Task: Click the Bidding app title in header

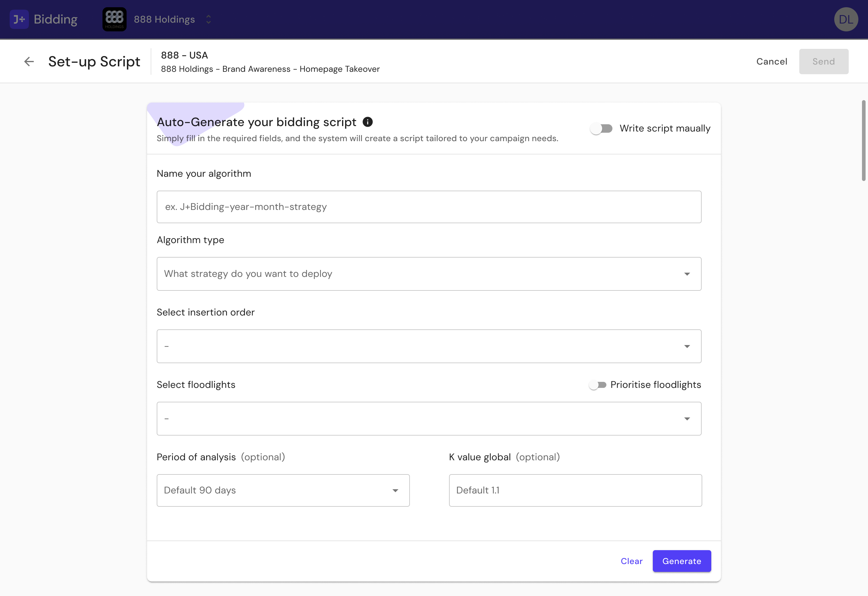Action: coord(55,19)
